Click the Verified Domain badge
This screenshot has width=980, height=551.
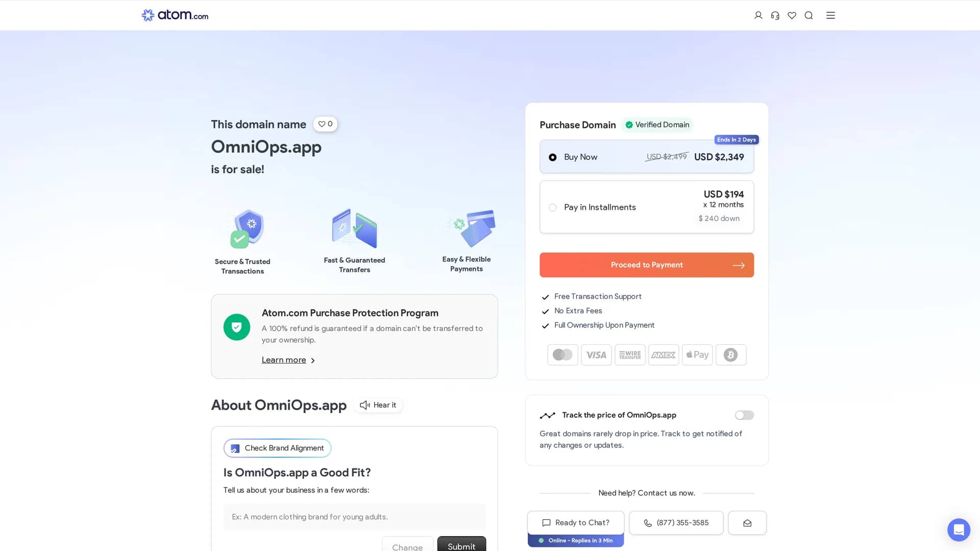point(657,124)
